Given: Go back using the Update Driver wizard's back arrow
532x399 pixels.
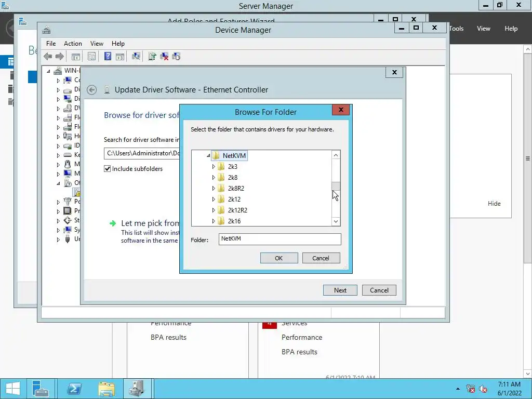Looking at the screenshot, I should tap(91, 90).
